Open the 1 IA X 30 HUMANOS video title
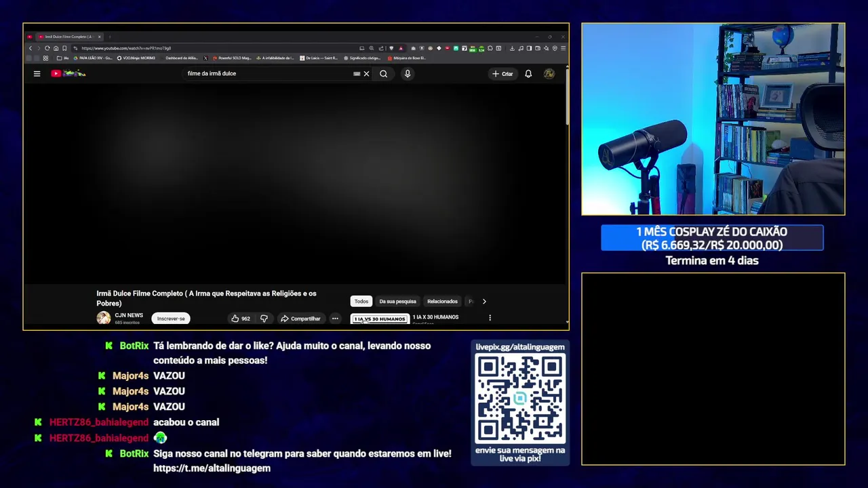This screenshot has width=868, height=488. coord(435,317)
